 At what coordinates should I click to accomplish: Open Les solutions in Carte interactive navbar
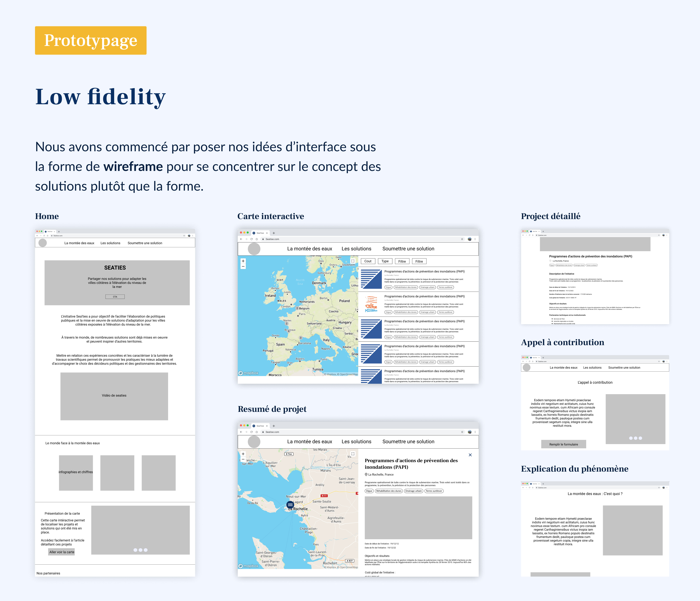click(356, 249)
